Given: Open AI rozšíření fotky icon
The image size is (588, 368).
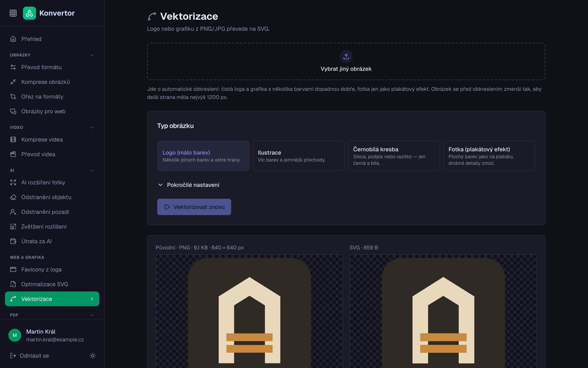Looking at the screenshot, I should click(13, 183).
